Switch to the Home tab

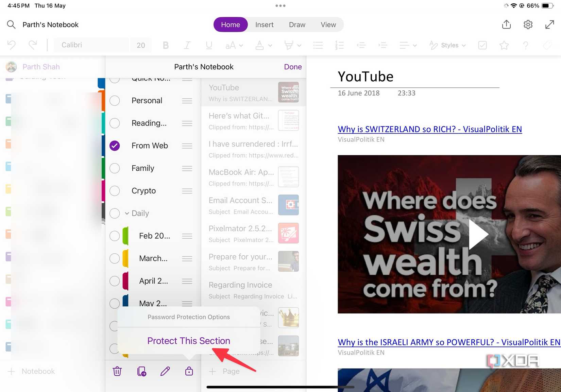coord(231,24)
